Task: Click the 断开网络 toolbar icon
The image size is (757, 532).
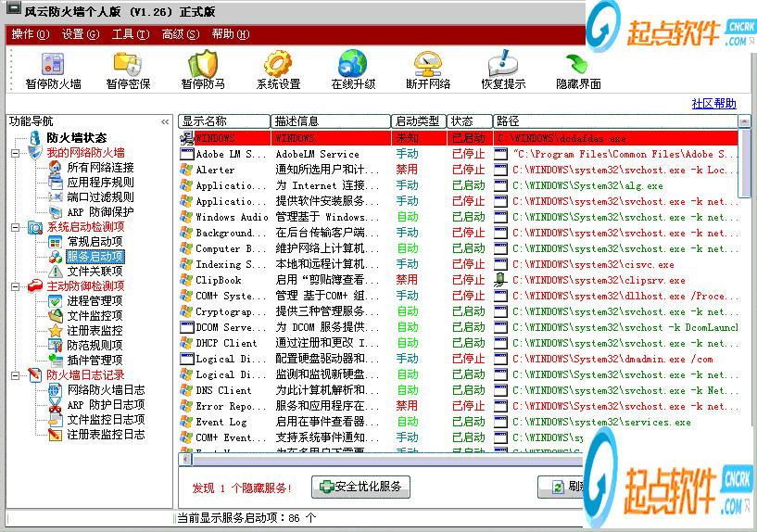Action: pos(428,64)
